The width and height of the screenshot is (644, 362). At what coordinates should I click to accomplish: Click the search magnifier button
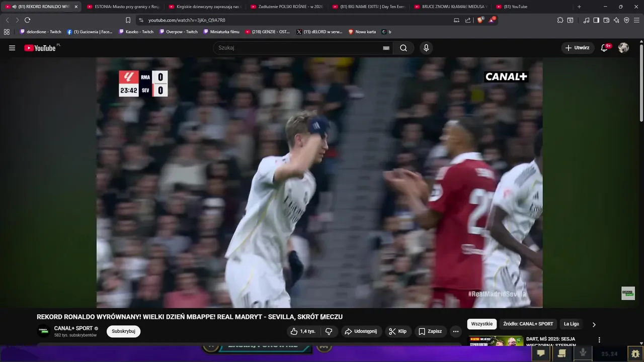coord(404,48)
